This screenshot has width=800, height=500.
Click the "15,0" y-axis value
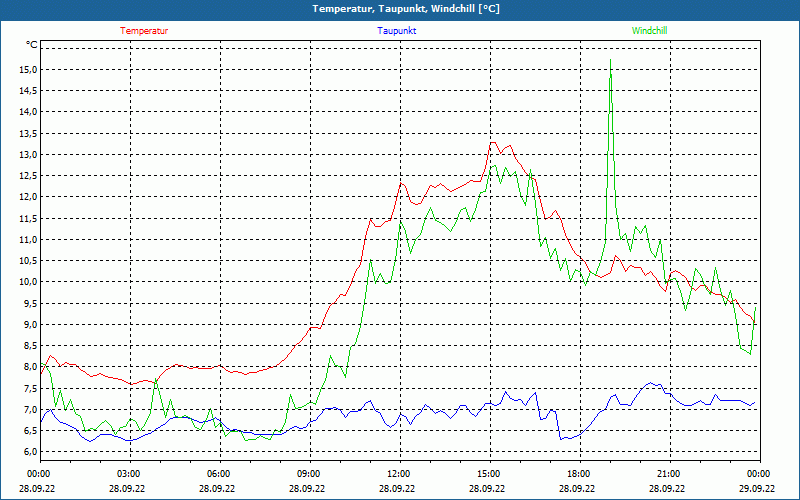pyautogui.click(x=29, y=69)
